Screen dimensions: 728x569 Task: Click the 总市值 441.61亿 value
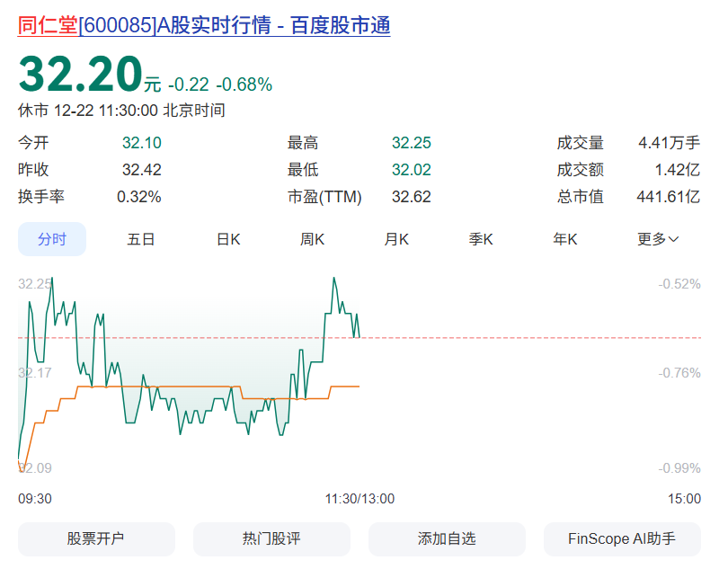669,197
